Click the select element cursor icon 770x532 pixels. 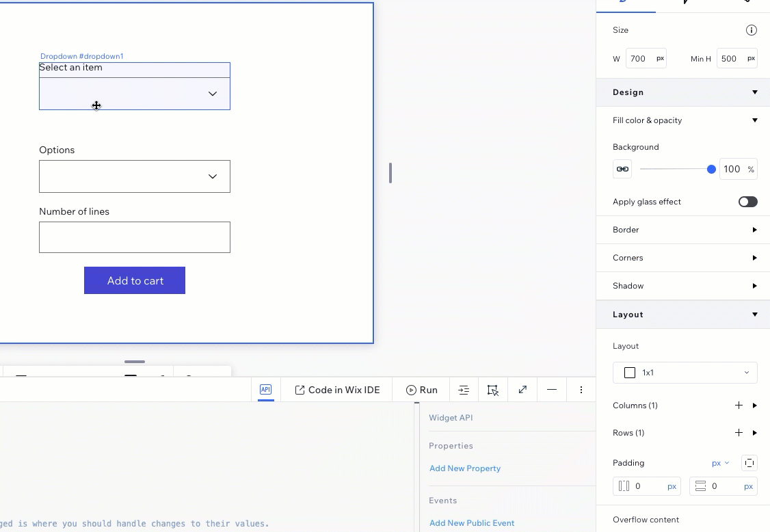click(492, 390)
